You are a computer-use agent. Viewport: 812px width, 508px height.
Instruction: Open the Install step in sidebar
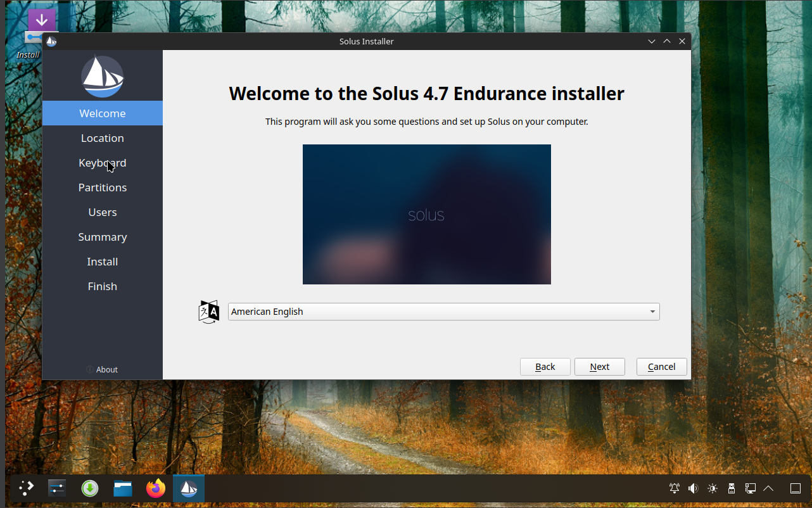click(102, 262)
